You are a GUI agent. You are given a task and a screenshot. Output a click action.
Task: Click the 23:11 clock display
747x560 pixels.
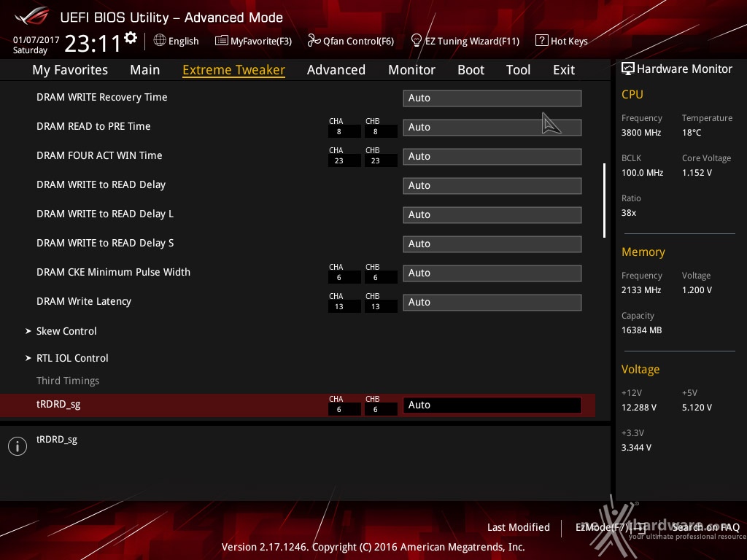tap(93, 44)
